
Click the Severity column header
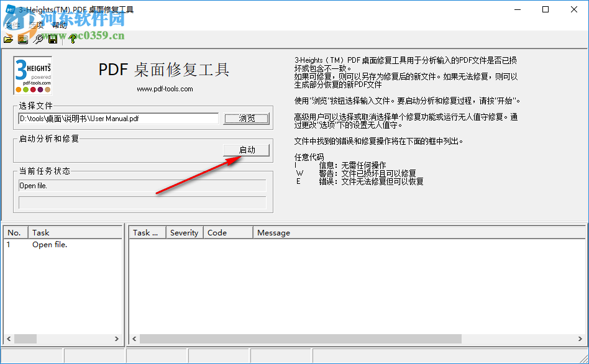pos(184,232)
